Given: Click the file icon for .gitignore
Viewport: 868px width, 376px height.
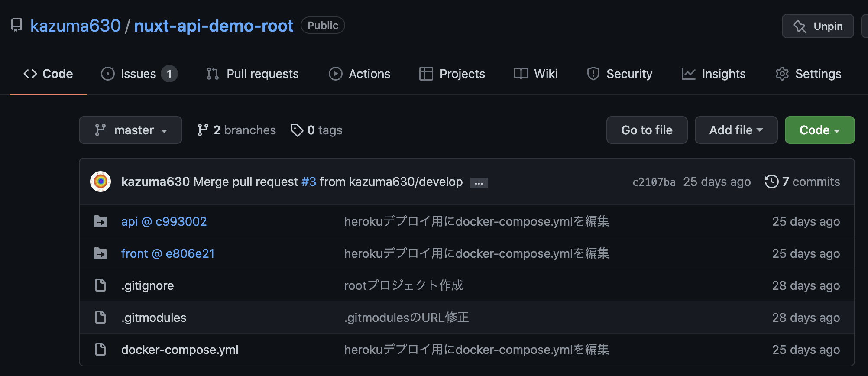Looking at the screenshot, I should (x=100, y=285).
